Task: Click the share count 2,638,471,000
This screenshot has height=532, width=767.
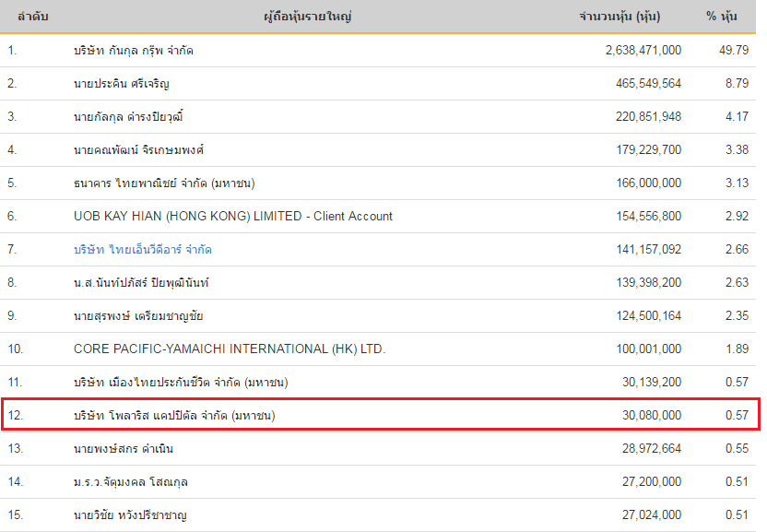Action: pyautogui.click(x=643, y=51)
